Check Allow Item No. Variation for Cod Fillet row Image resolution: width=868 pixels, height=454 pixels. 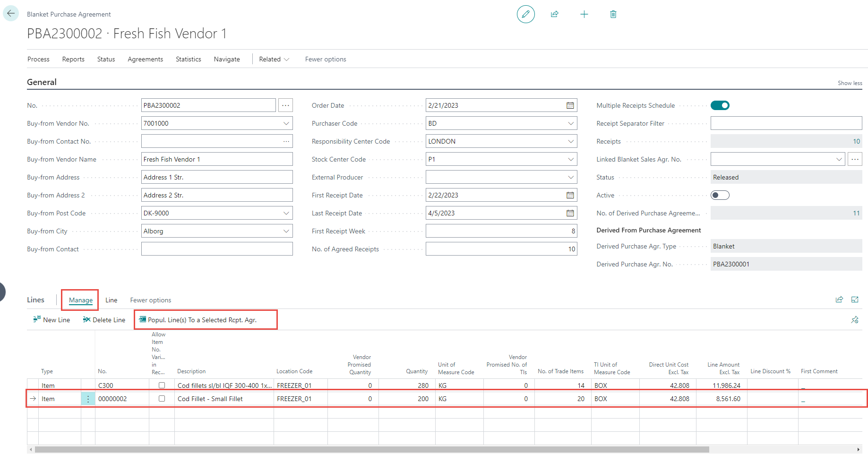pyautogui.click(x=162, y=399)
